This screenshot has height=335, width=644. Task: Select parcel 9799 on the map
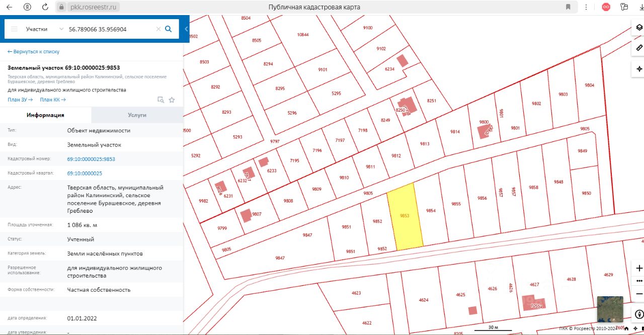point(222,228)
